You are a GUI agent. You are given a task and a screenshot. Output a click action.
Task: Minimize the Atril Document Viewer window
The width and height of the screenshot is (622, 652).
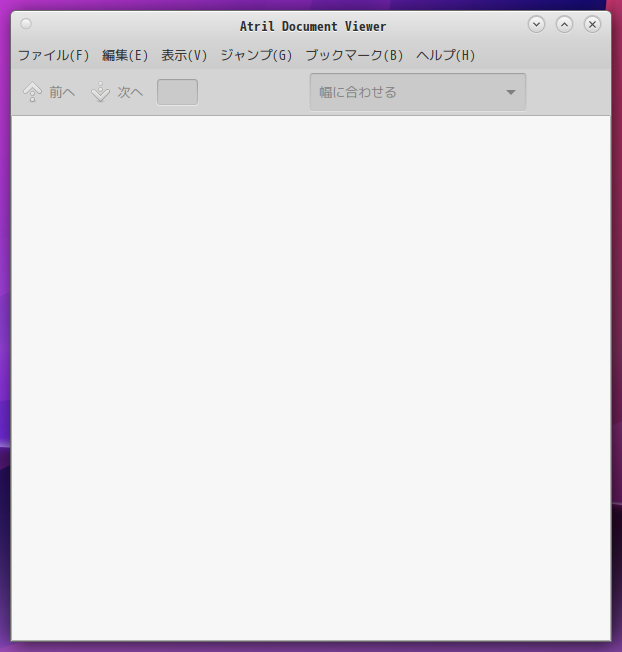[x=536, y=25]
